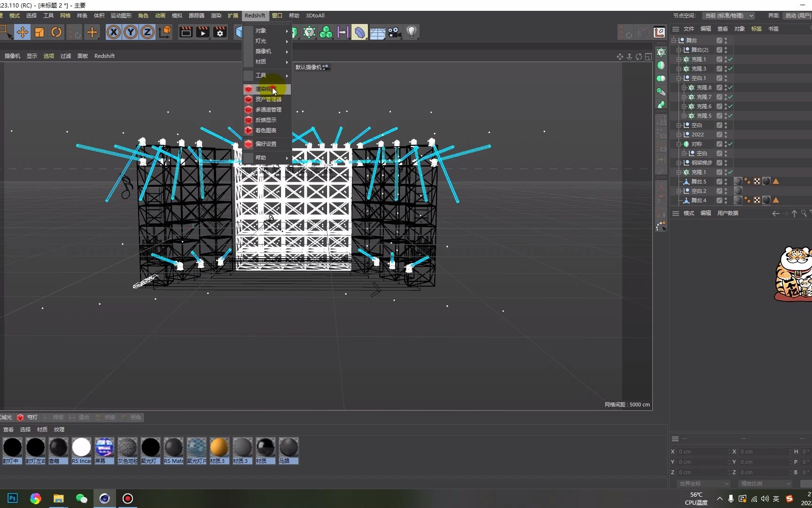Click the OBS recorder icon in taskbar
The height and width of the screenshot is (508, 812).
pyautogui.click(x=127, y=498)
